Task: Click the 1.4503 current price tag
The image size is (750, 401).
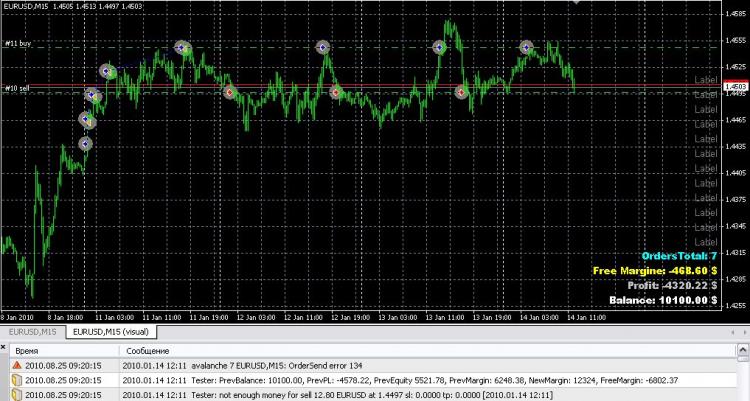Action: 736,87
